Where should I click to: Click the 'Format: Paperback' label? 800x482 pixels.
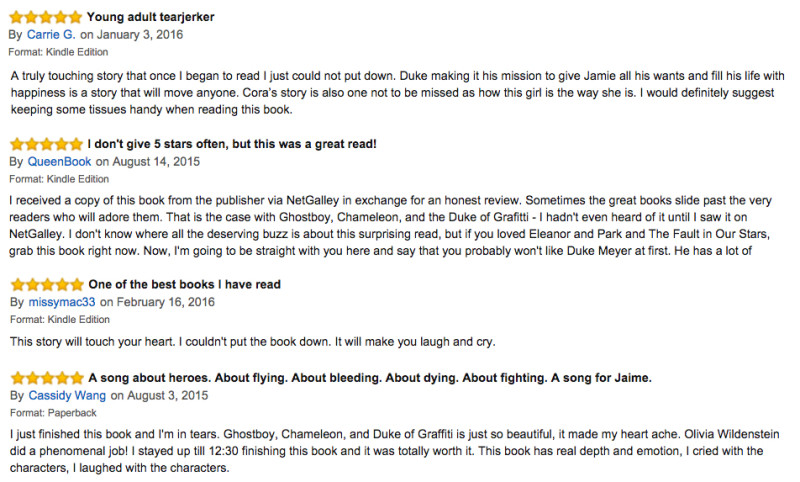[53, 413]
